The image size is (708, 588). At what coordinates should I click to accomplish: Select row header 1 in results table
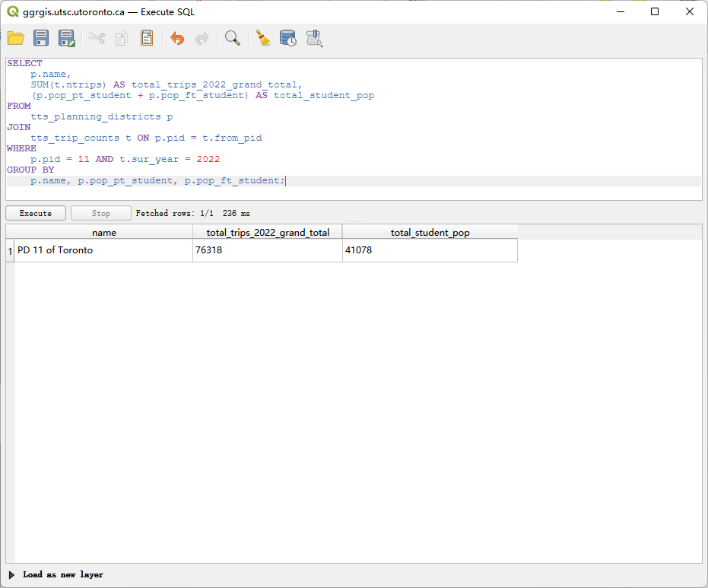coord(10,251)
